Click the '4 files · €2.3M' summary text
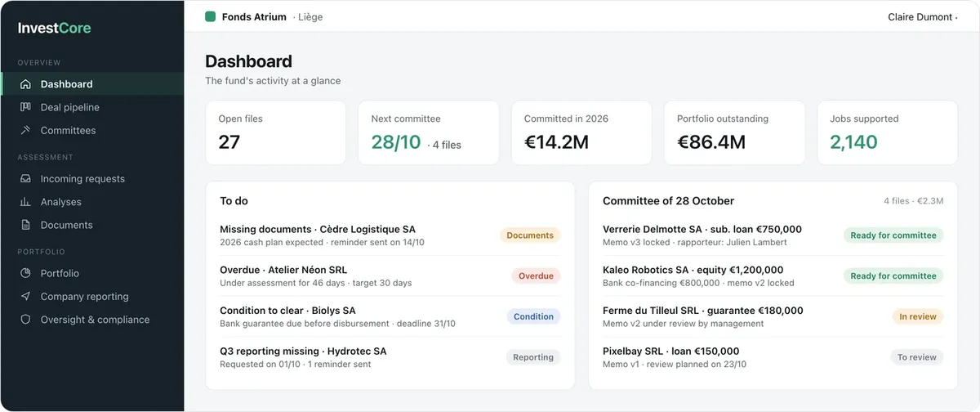 (914, 201)
